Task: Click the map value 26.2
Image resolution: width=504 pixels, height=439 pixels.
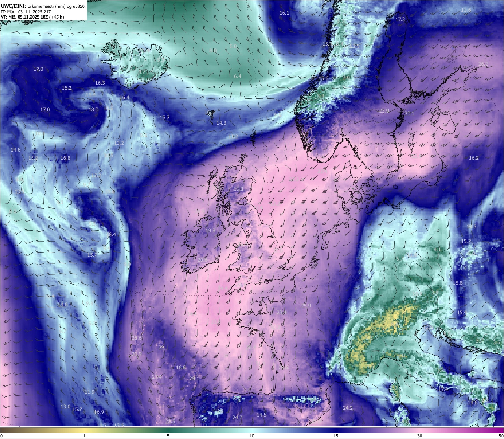Action: click(x=483, y=64)
